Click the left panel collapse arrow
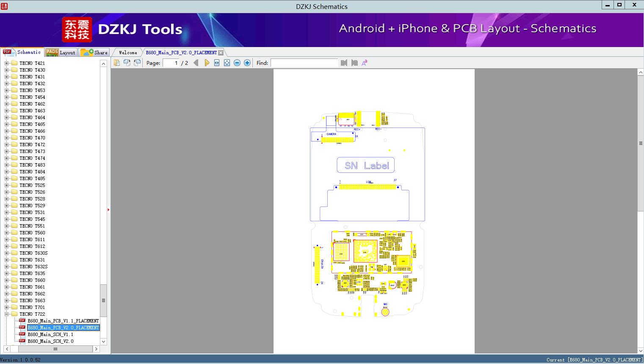 click(108, 210)
